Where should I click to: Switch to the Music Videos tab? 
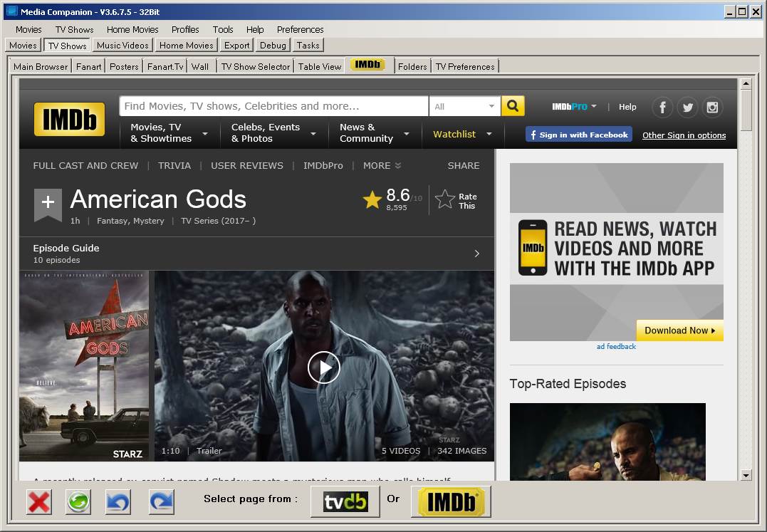[x=122, y=46]
